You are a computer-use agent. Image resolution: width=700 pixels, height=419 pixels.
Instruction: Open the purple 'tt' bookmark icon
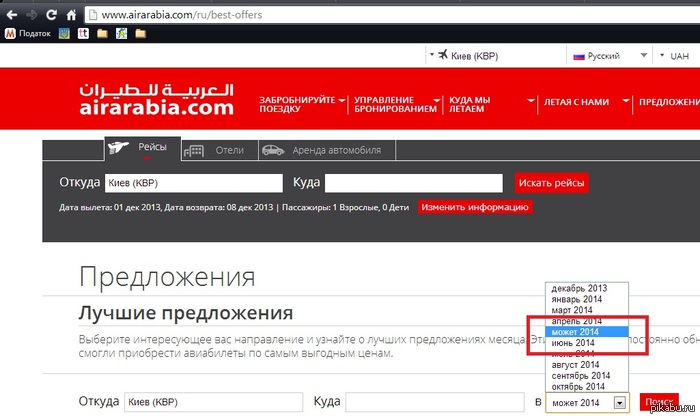tap(84, 33)
